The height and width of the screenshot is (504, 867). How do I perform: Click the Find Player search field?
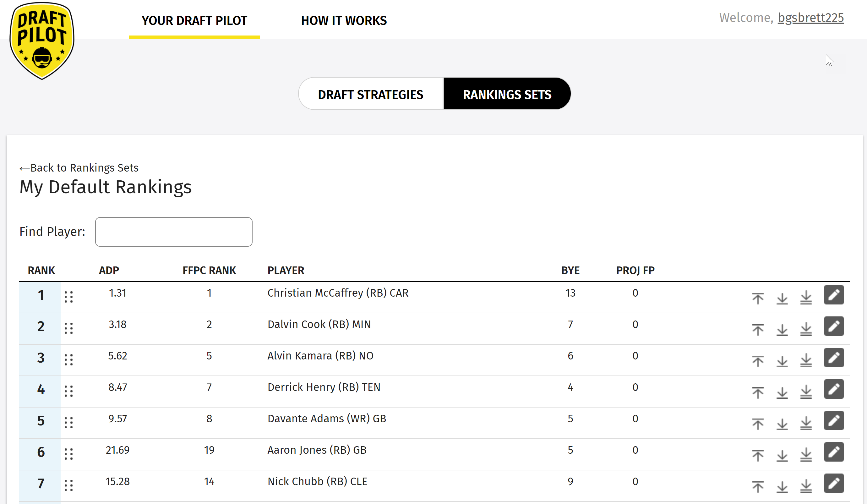(173, 232)
